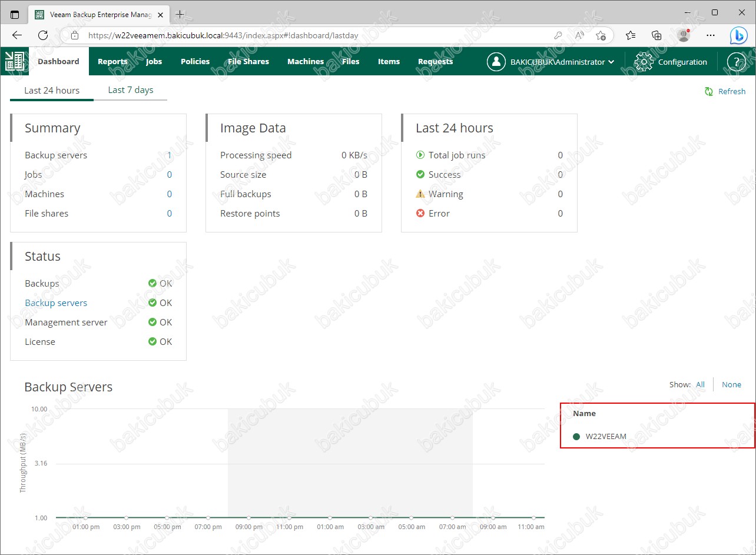
Task: Click the Backup servers OK status icon
Action: point(152,303)
